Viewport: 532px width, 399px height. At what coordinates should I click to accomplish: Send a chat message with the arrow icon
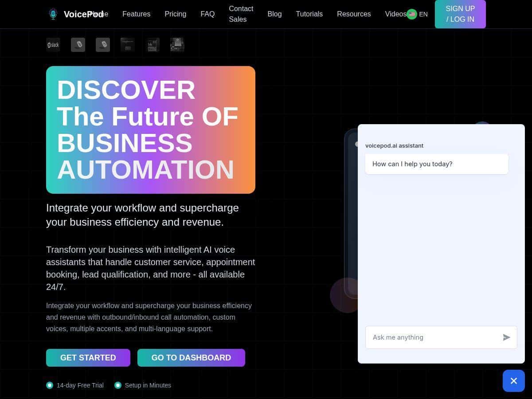point(506,337)
